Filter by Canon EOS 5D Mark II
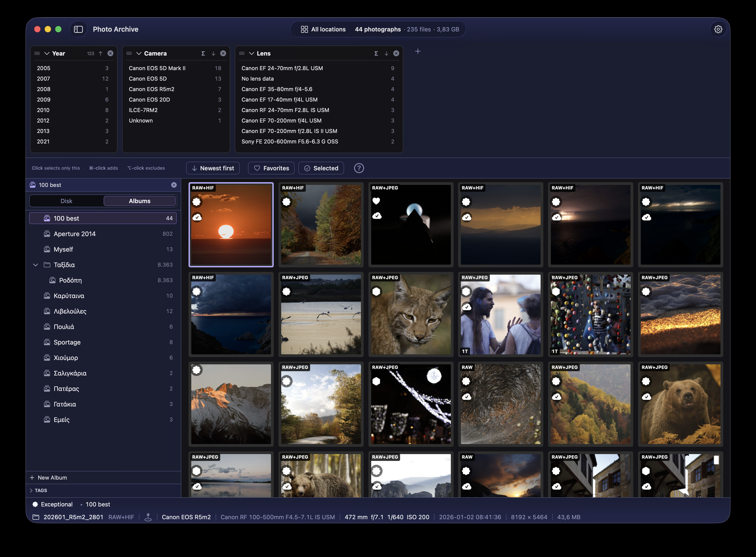 coord(175,68)
